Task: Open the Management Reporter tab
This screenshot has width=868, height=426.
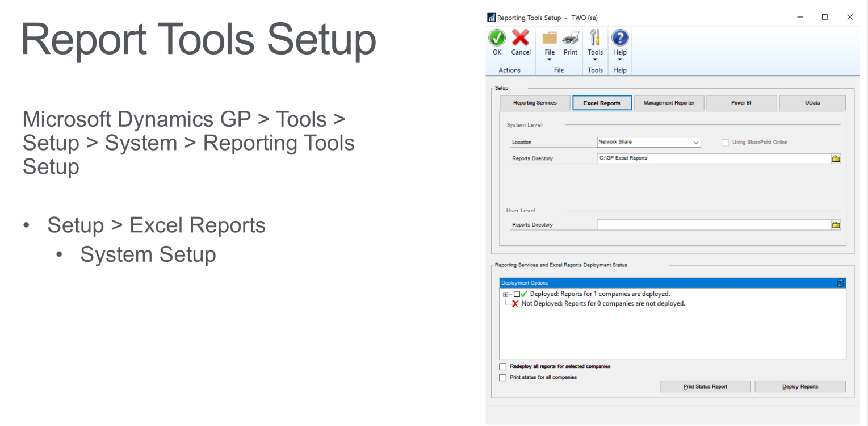Action: (x=669, y=103)
